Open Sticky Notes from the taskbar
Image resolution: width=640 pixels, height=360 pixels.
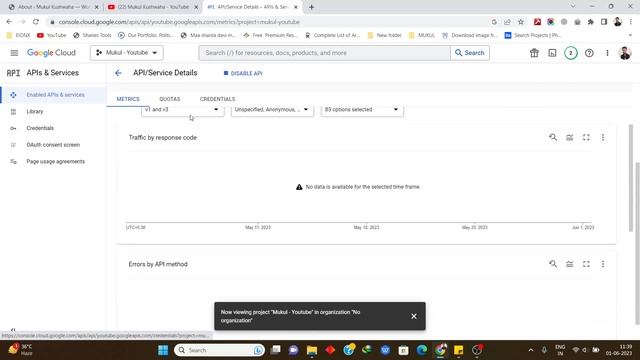pyautogui.click(x=458, y=350)
